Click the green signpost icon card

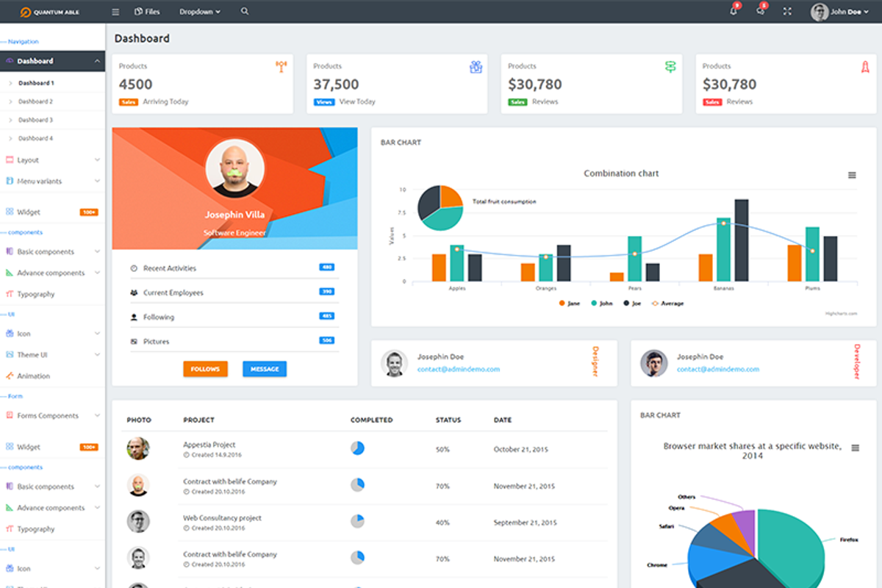[x=670, y=67]
